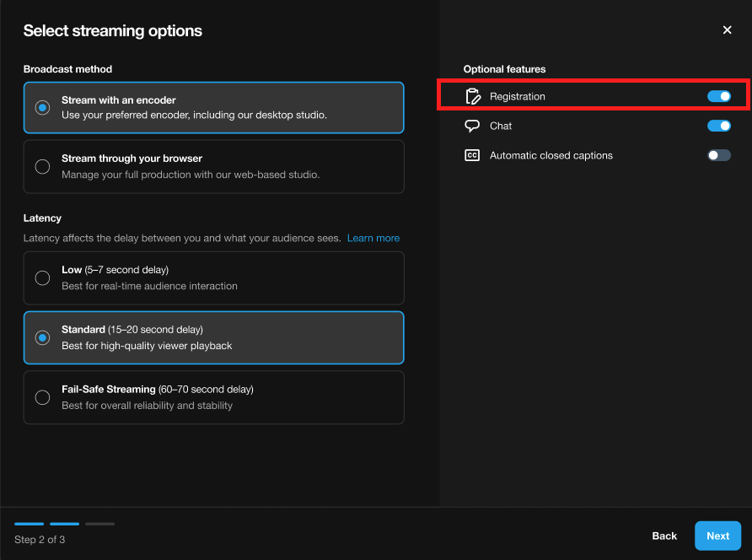Choose Stream through your browser option
Viewport: 752px width, 560px height.
[x=42, y=167]
